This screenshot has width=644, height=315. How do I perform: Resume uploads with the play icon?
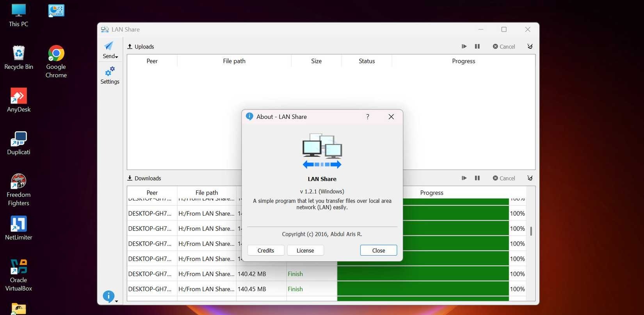pos(464,47)
